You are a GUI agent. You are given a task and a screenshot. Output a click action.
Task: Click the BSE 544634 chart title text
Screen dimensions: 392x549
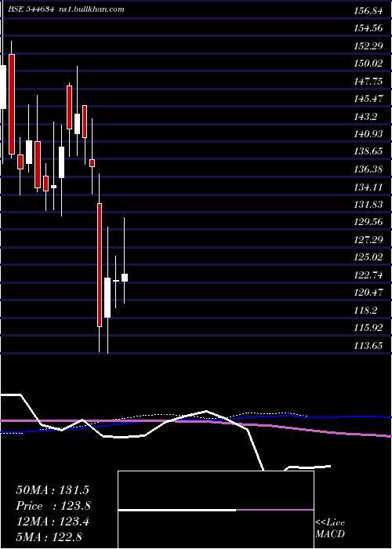[x=31, y=9]
